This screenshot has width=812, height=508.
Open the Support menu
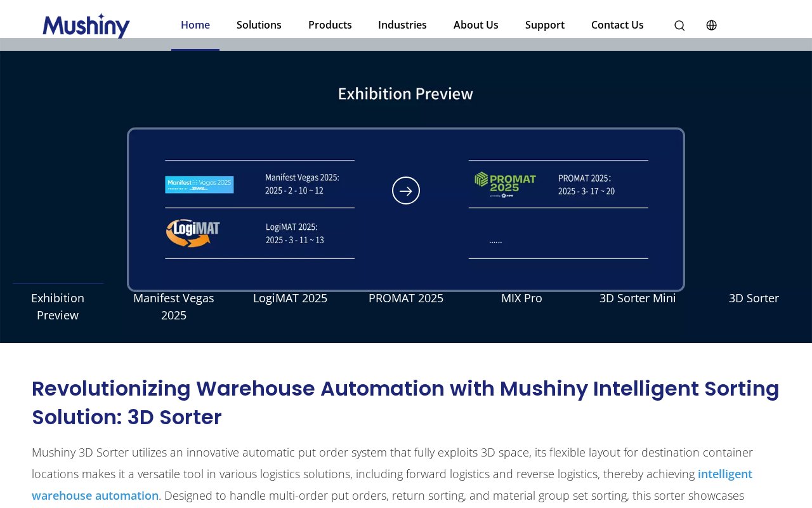[x=545, y=25]
